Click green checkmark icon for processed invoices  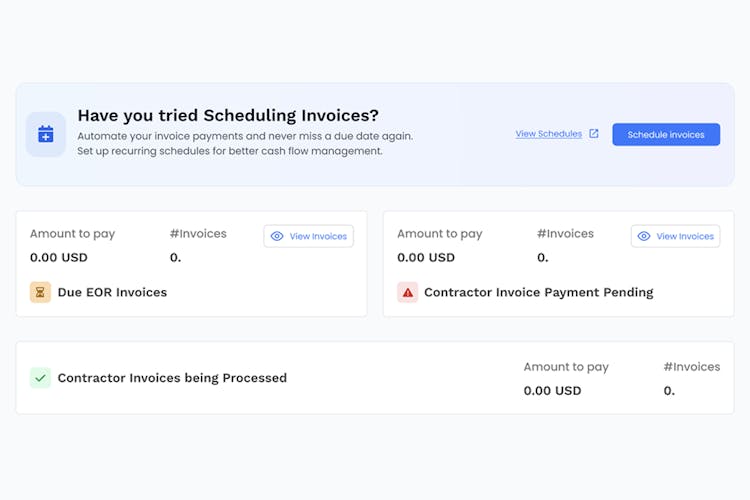(x=40, y=378)
